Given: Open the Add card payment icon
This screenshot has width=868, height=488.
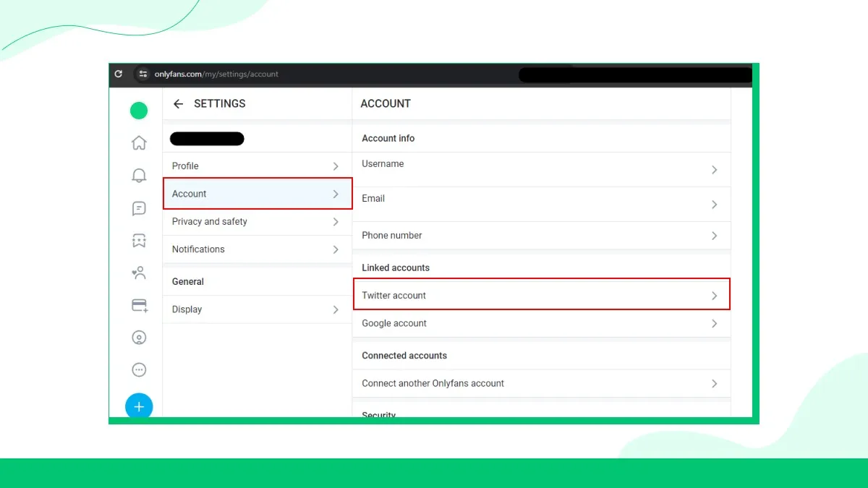Looking at the screenshot, I should point(139,305).
